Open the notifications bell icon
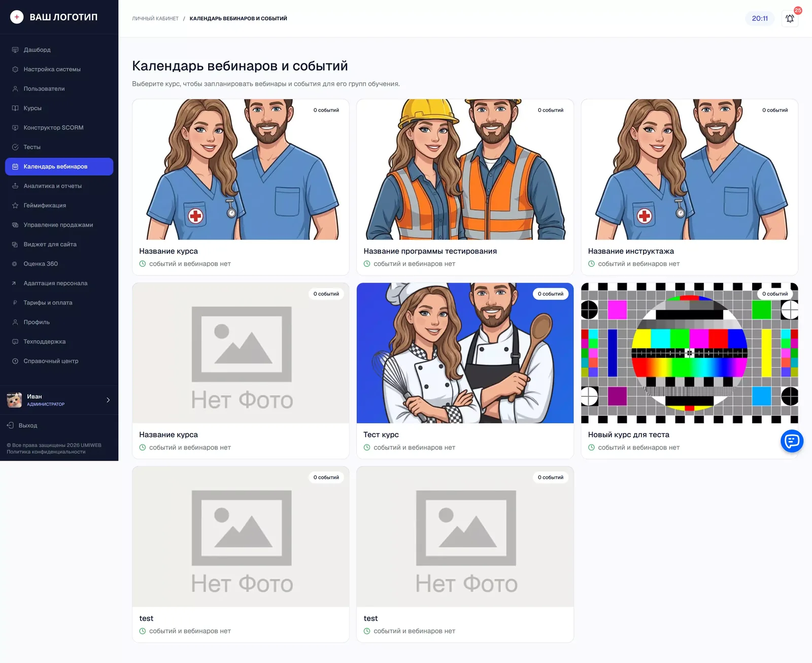Image resolution: width=812 pixels, height=663 pixels. pyautogui.click(x=790, y=19)
